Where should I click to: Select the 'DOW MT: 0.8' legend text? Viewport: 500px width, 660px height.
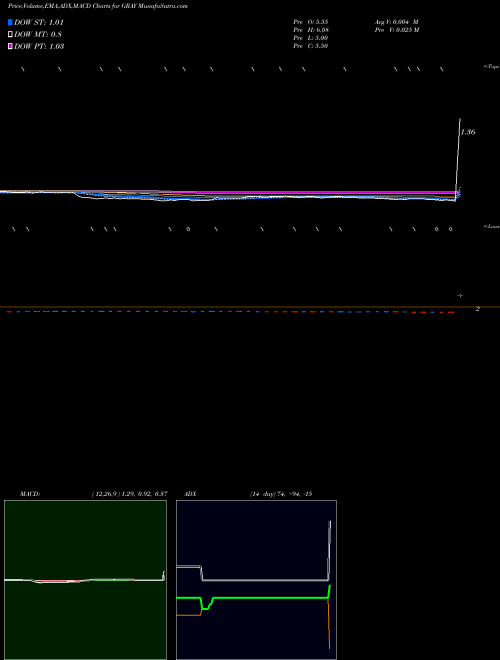[x=38, y=34]
